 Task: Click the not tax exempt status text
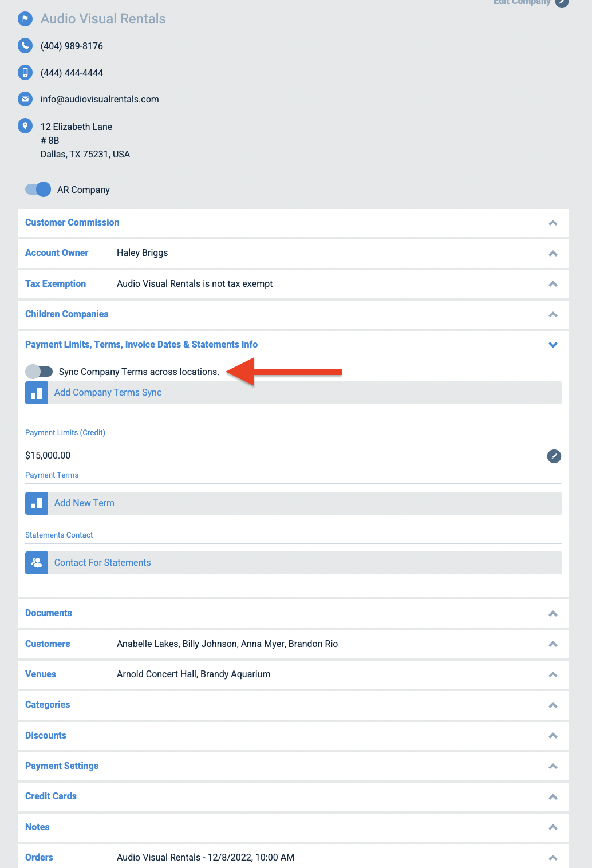(195, 283)
